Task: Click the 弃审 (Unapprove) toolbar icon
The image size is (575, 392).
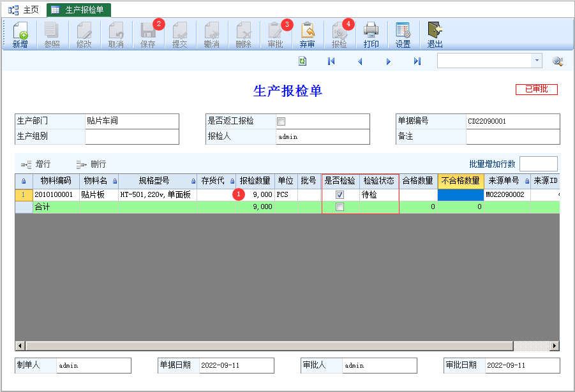Action: coord(308,35)
